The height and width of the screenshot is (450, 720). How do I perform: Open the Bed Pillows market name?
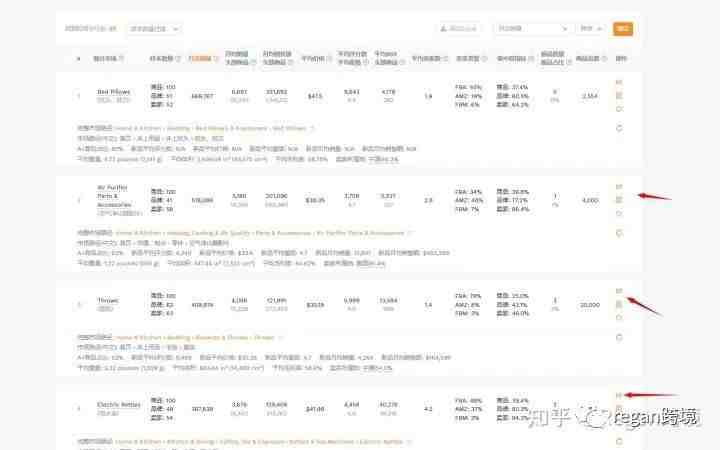(x=113, y=92)
